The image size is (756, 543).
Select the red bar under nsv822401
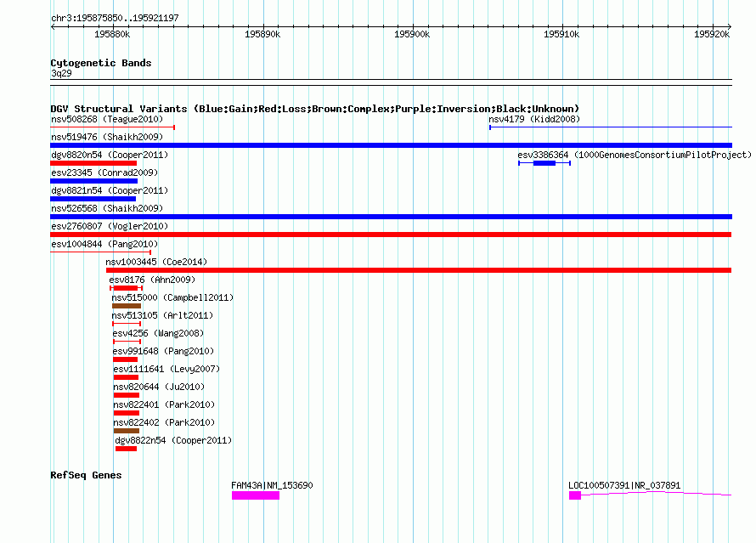click(x=127, y=413)
